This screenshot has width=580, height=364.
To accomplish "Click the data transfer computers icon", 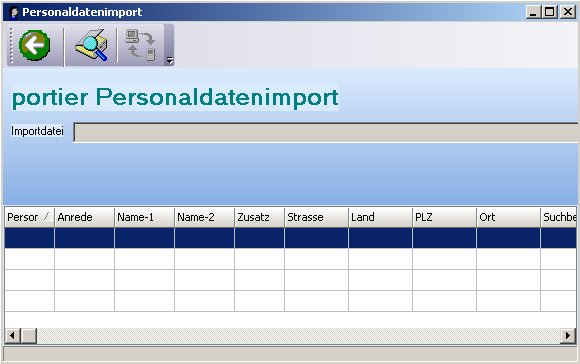I will tap(140, 45).
